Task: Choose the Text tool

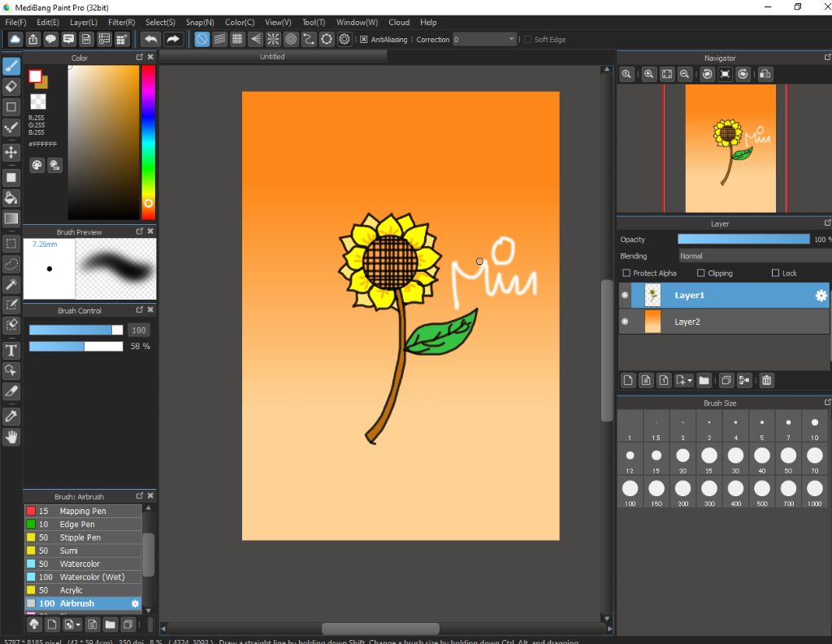Action: point(11,351)
